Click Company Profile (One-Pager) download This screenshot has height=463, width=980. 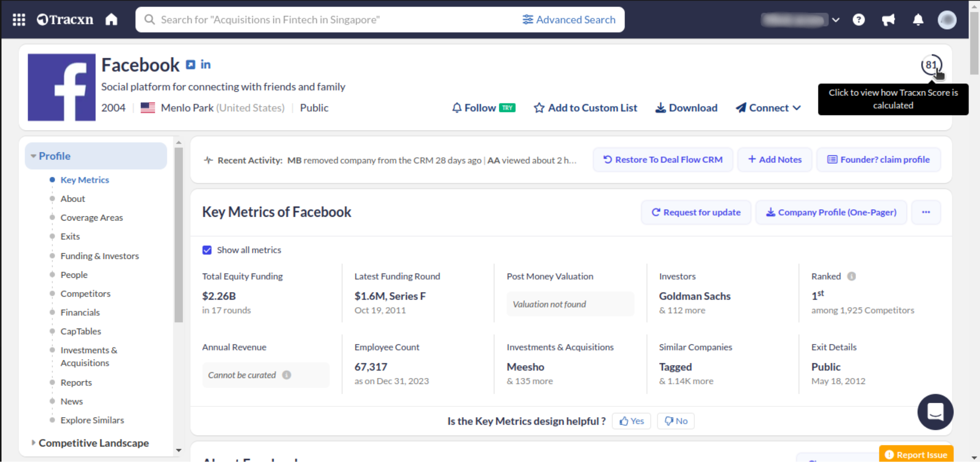pos(831,213)
